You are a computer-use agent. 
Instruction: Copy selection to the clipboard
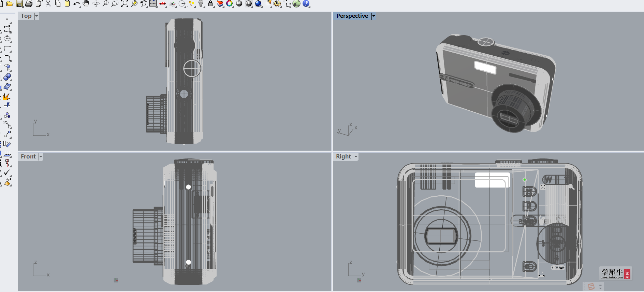click(58, 4)
